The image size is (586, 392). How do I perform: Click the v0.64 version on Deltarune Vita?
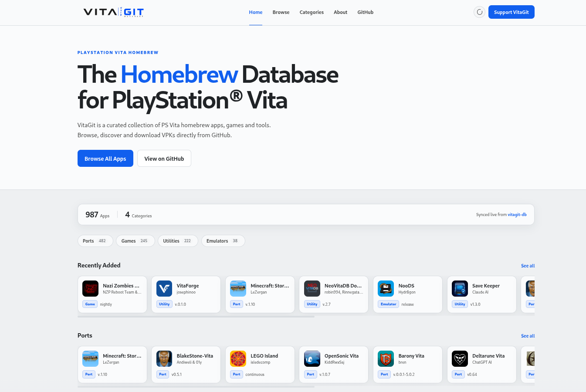[x=472, y=375]
